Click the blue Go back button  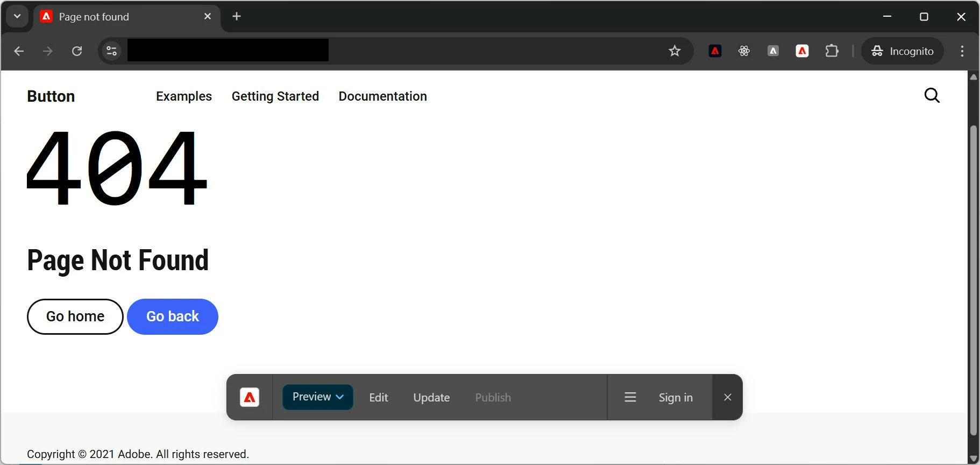(173, 316)
